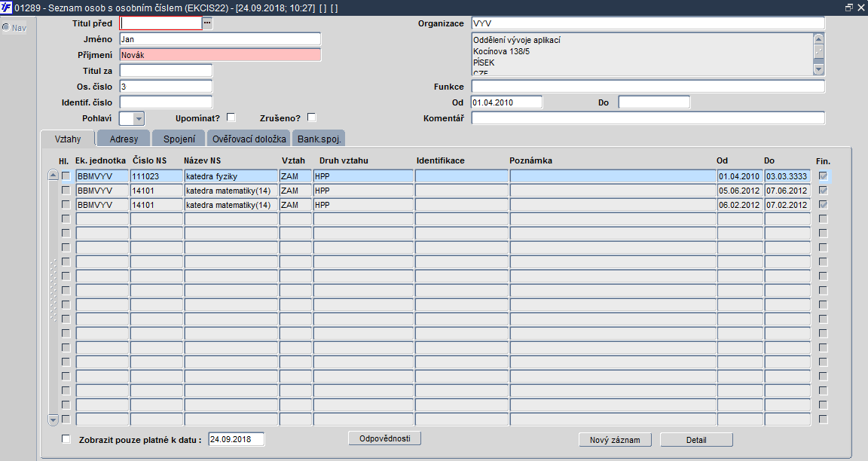
Task: Open the Bank.spoj. tab
Action: (x=319, y=139)
